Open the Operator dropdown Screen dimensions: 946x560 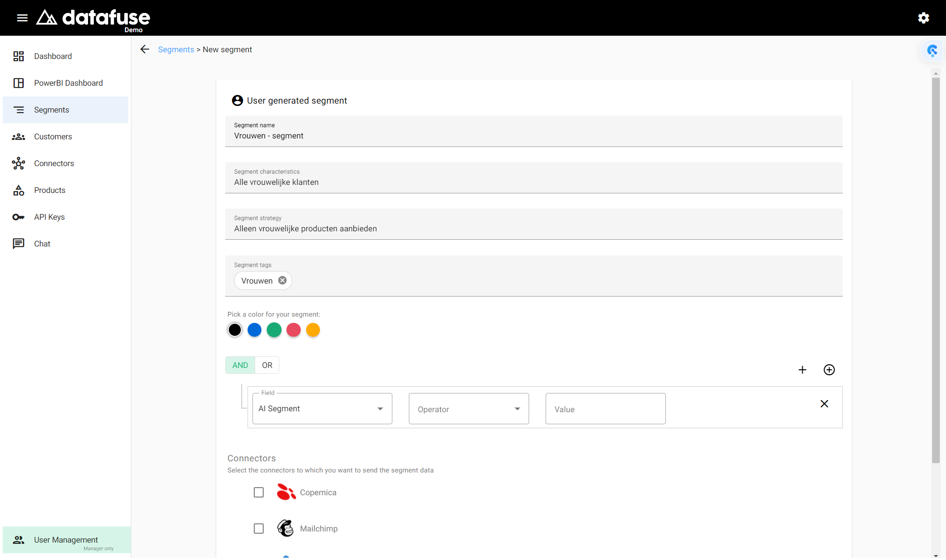click(469, 409)
